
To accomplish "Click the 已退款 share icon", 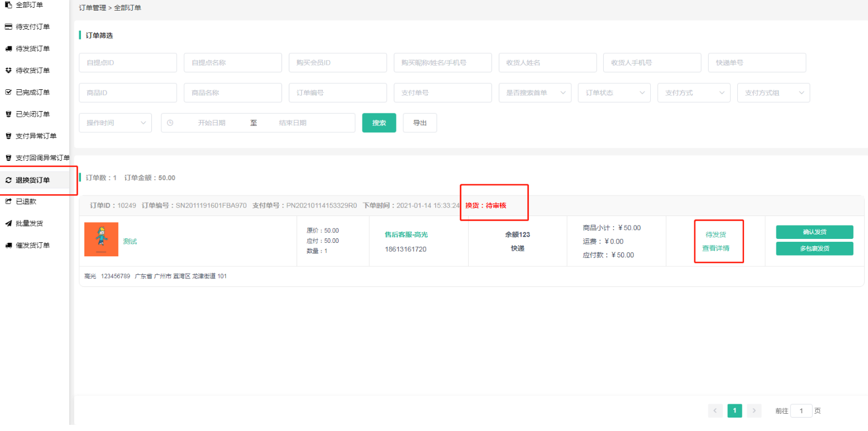I will (8, 202).
